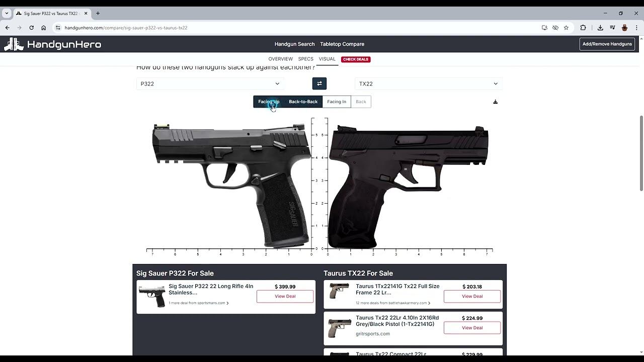Viewport: 644px width, 362px height.
Task: Download the comparison image via download icon
Action: pyautogui.click(x=495, y=102)
